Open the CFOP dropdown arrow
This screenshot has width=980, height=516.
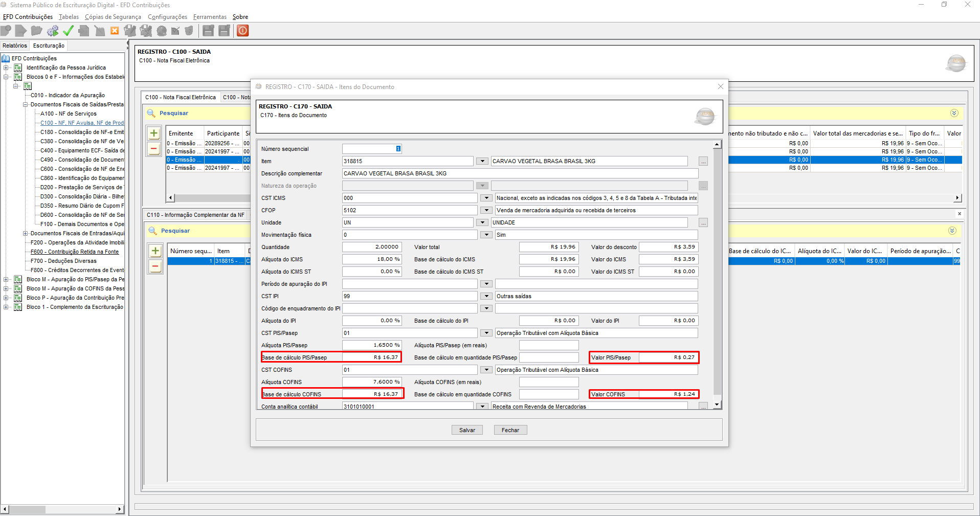click(x=486, y=210)
